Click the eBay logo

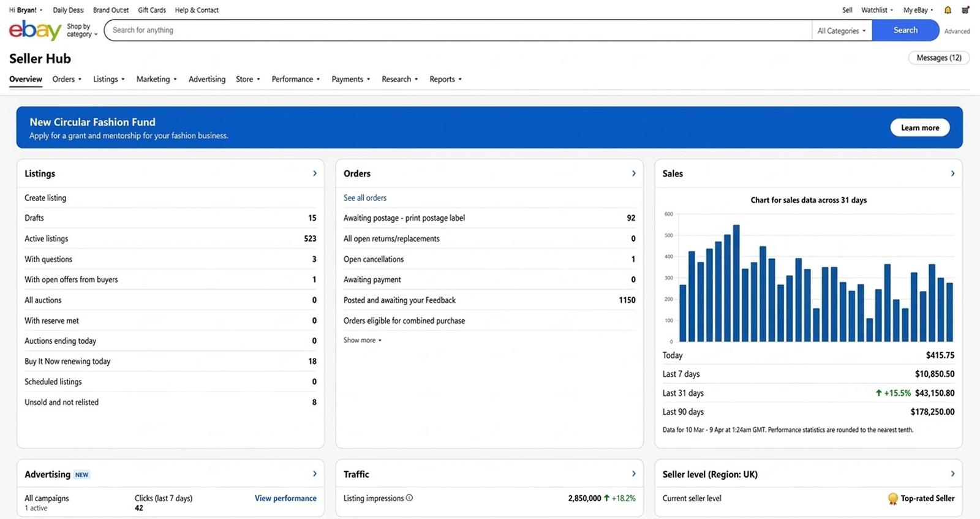35,30
